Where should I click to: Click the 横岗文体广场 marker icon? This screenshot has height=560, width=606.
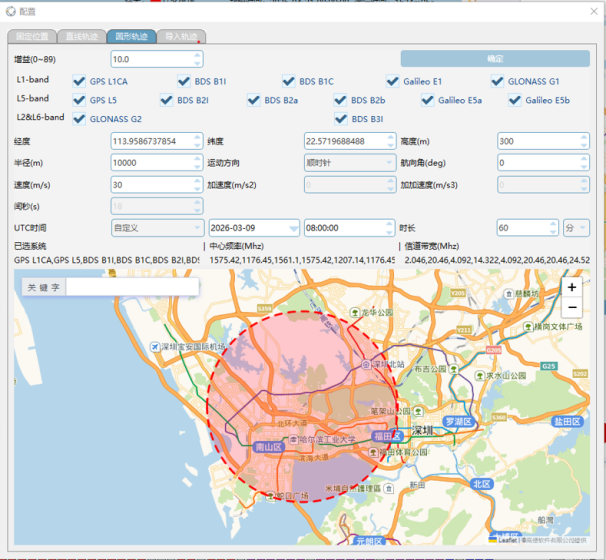pyautogui.click(x=528, y=327)
